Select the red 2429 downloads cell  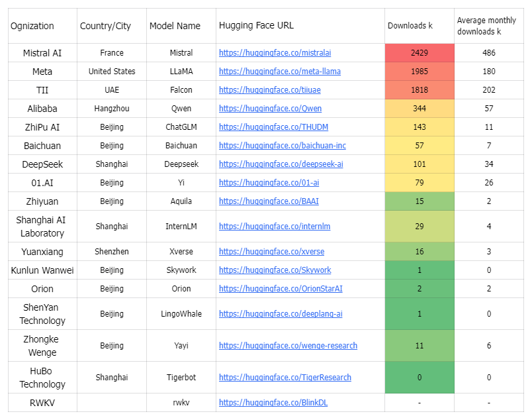(419, 53)
